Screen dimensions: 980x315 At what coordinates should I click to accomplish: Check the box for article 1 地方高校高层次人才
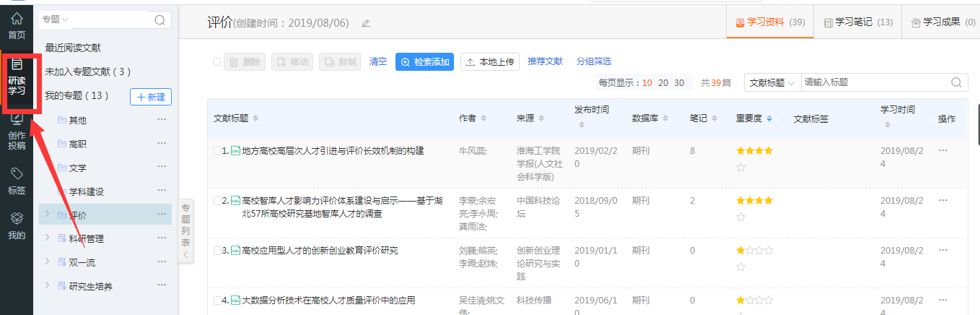[217, 151]
